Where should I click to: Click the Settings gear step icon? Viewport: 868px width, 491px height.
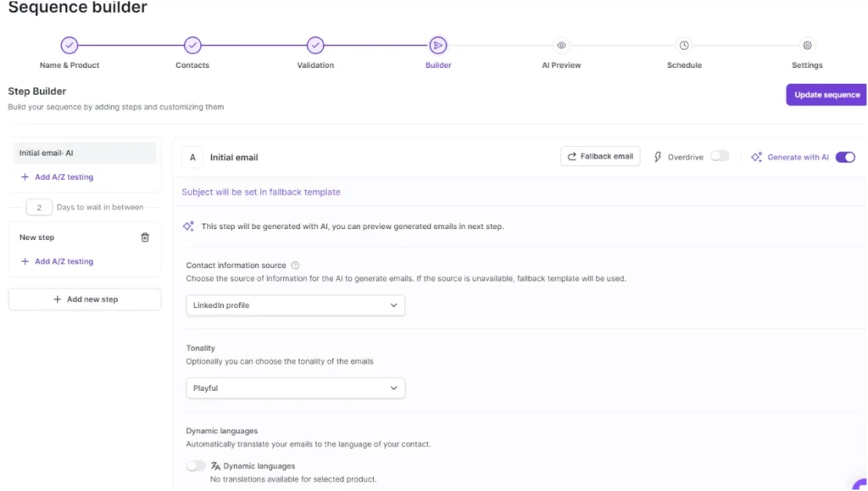point(807,45)
